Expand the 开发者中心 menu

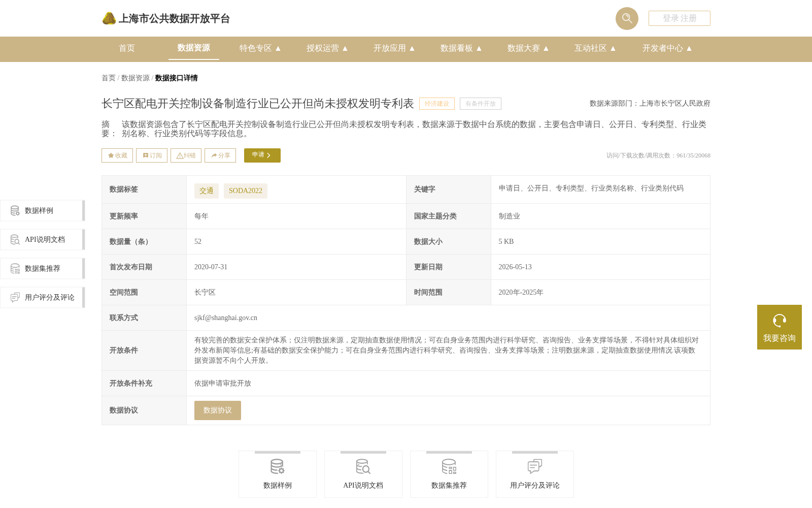pyautogui.click(x=667, y=48)
